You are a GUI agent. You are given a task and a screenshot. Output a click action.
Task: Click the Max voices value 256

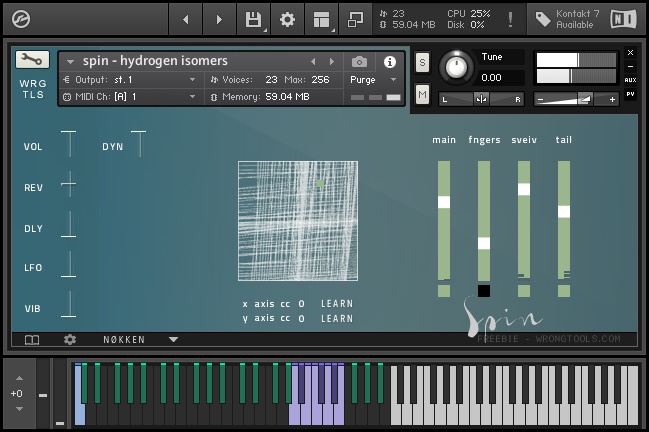click(x=320, y=79)
